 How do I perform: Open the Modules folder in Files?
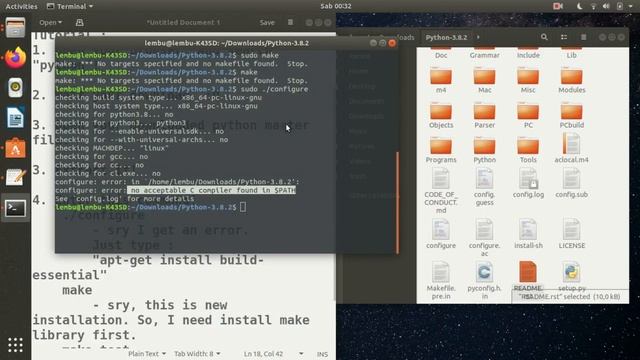[571, 80]
